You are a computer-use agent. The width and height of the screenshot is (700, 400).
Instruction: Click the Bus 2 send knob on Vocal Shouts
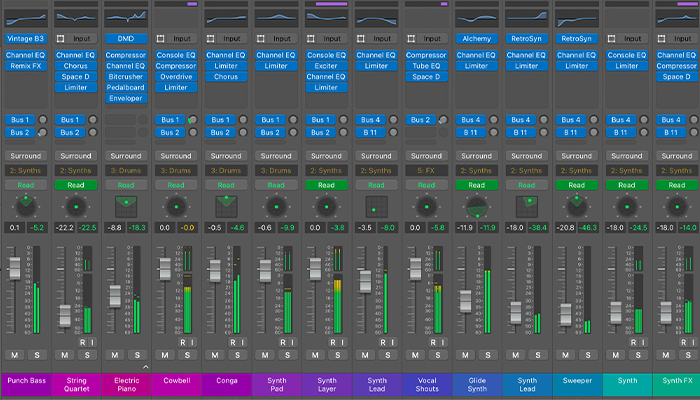pyautogui.click(x=443, y=120)
